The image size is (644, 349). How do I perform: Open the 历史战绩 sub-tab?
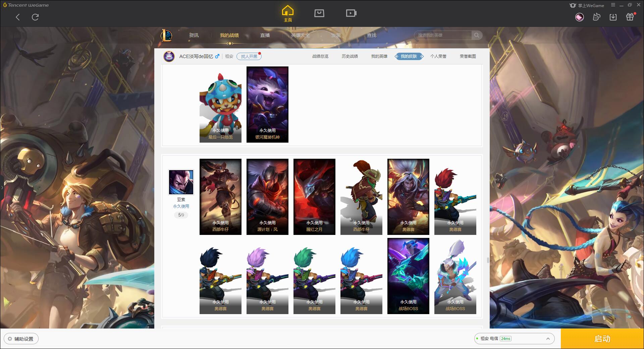[x=350, y=56]
